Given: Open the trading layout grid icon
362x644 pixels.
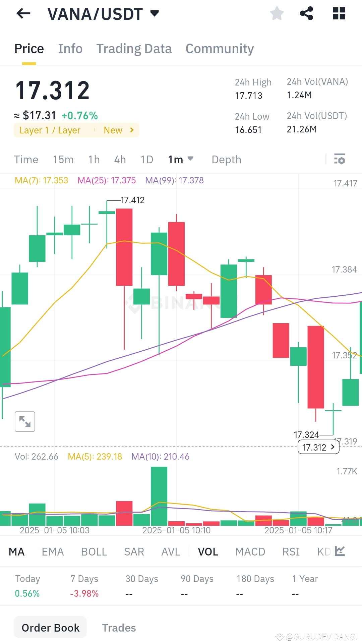Looking at the screenshot, I should click(x=339, y=13).
